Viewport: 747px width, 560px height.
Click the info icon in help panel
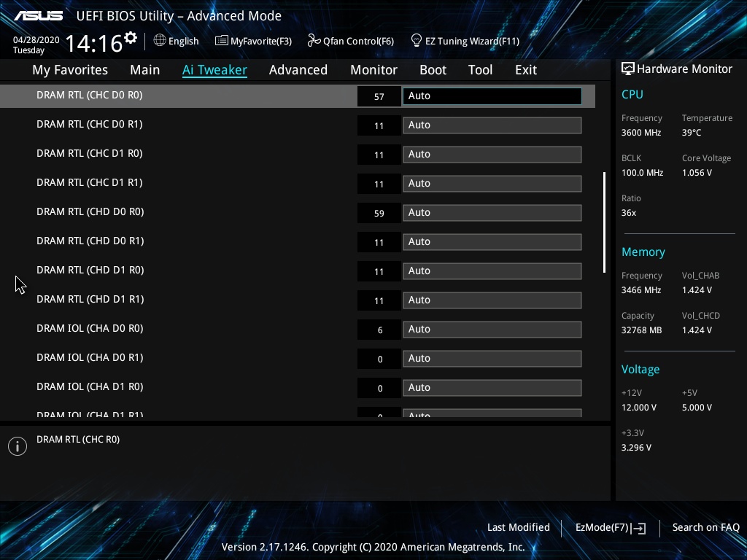pyautogui.click(x=18, y=446)
